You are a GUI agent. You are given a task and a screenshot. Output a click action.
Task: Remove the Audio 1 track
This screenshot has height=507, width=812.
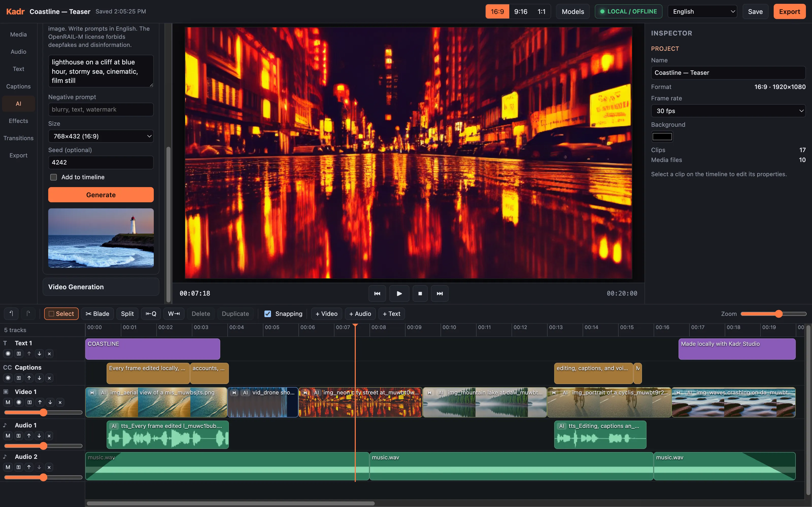(x=49, y=436)
